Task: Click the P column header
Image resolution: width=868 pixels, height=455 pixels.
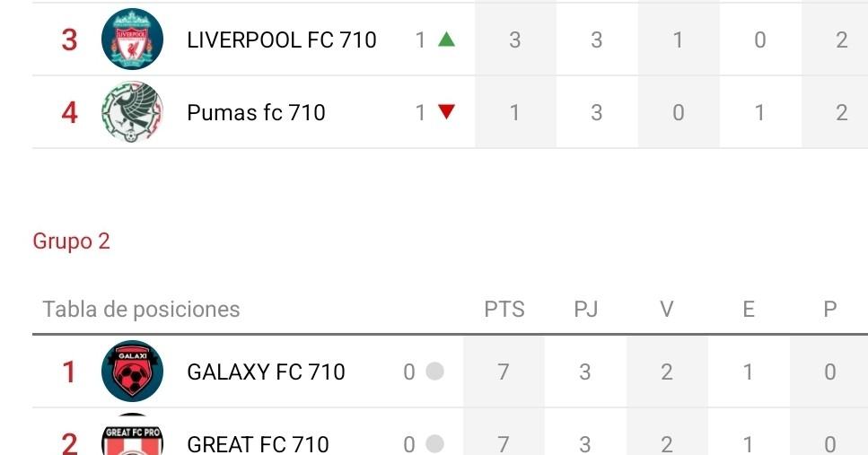Action: 830,310
